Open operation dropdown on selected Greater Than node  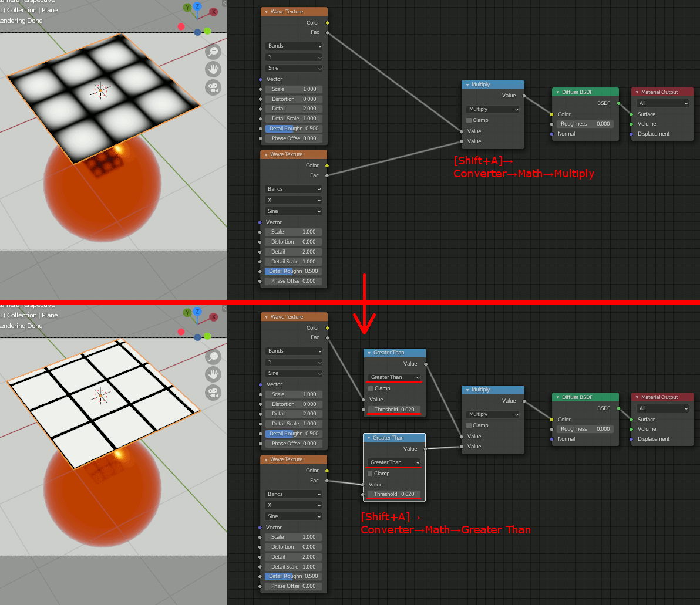(394, 462)
